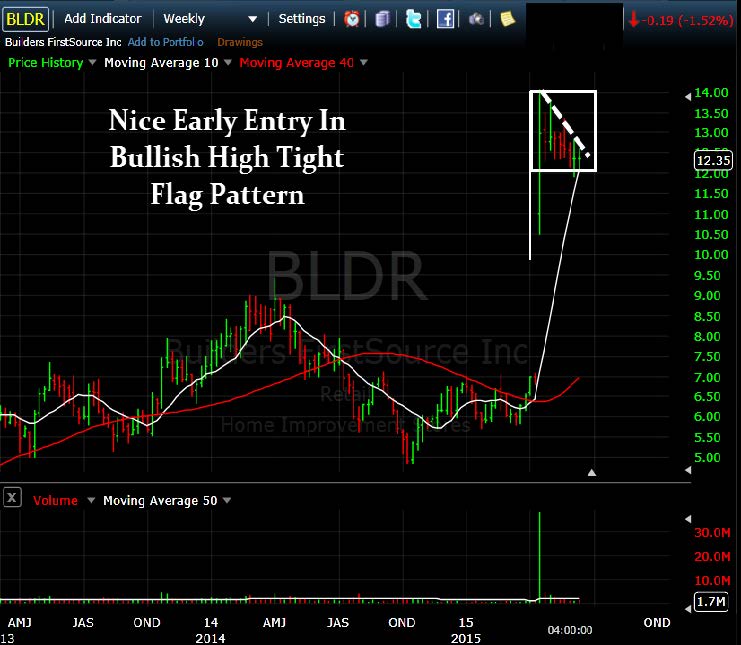This screenshot has width=741, height=645.
Task: Open the Weekly timeframe dropdown
Action: [210, 19]
